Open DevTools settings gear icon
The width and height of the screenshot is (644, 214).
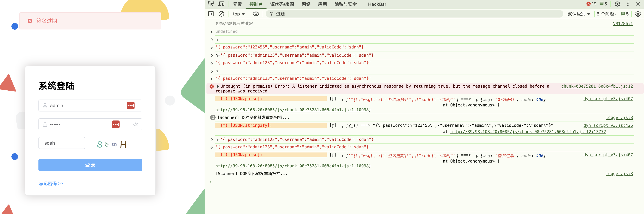[x=617, y=4]
